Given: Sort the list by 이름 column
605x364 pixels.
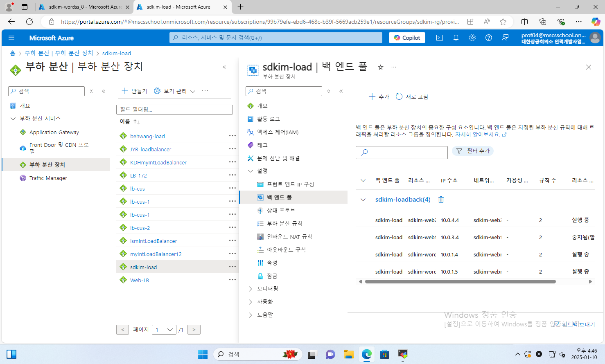Looking at the screenshot, I should pyautogui.click(x=129, y=121).
